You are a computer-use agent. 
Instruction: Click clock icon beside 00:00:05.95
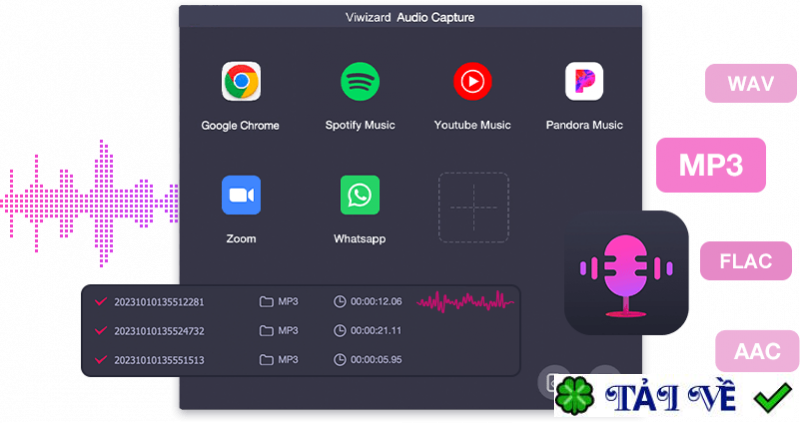339,360
